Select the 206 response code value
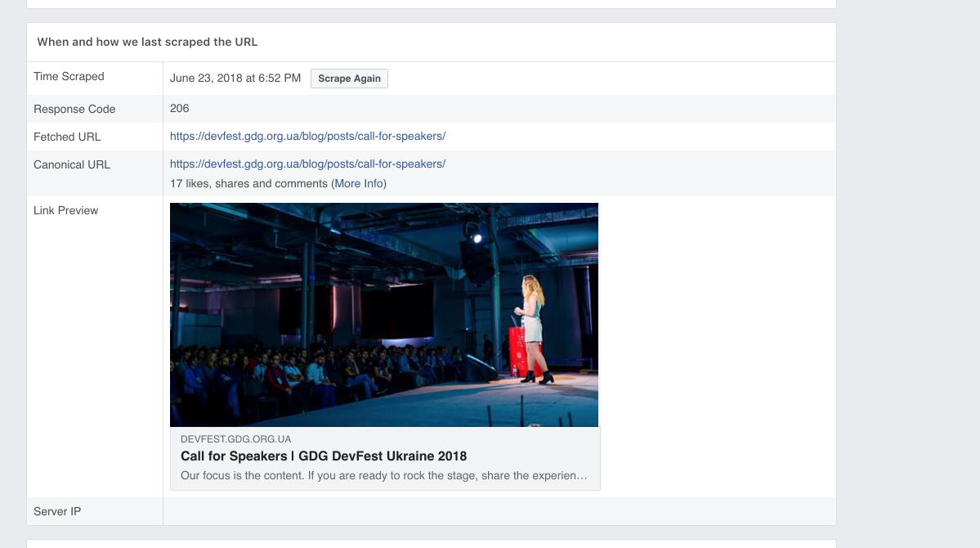Image resolution: width=980 pixels, height=548 pixels. 179,108
